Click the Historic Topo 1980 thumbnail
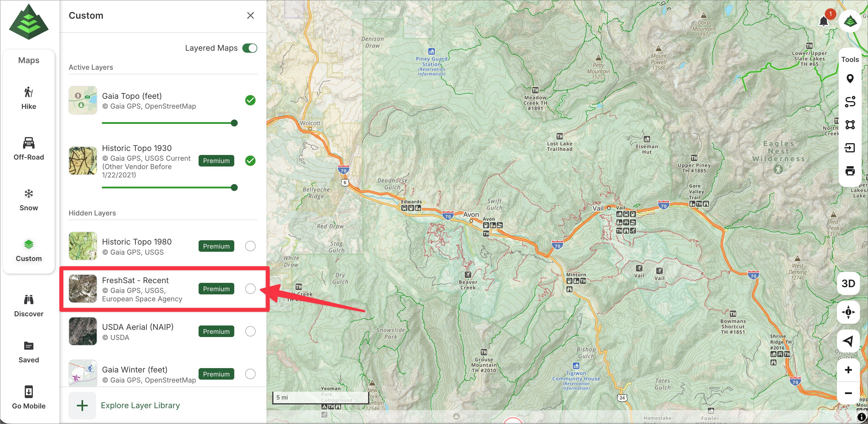Screen dimensions: 868x424 pos(83,246)
